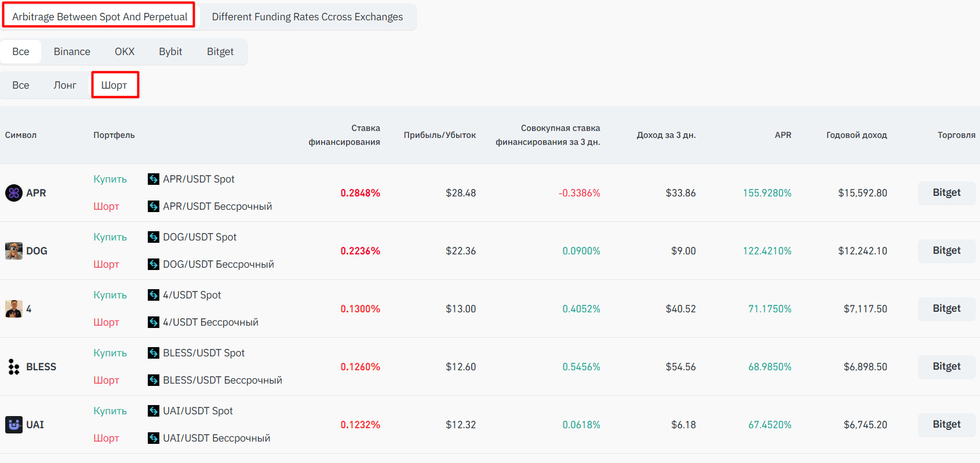Click Bitget icon beside DOG/USDT Бессрочный
The height and width of the screenshot is (463, 980).
click(154, 264)
